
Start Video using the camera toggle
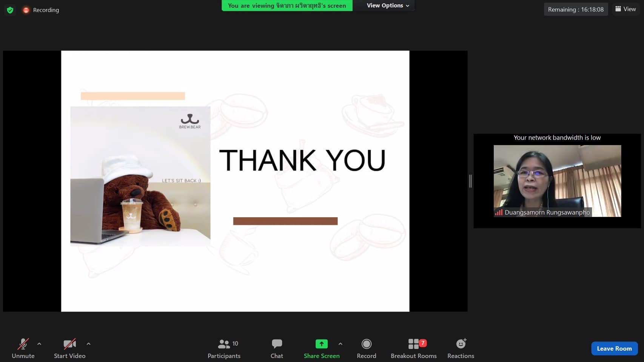pos(69,348)
